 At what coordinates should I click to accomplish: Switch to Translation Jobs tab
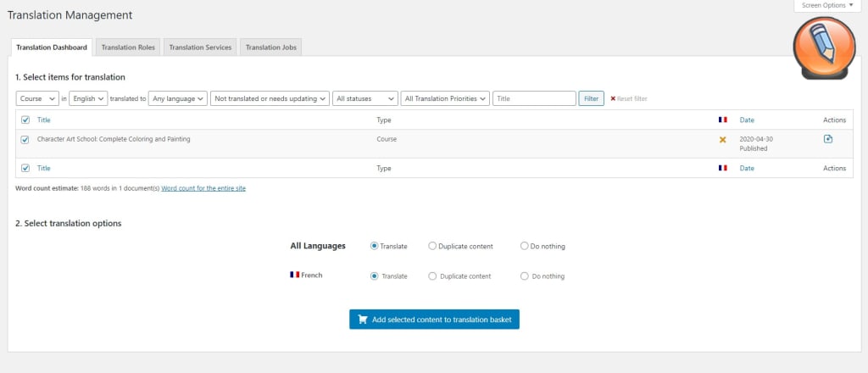pyautogui.click(x=270, y=47)
